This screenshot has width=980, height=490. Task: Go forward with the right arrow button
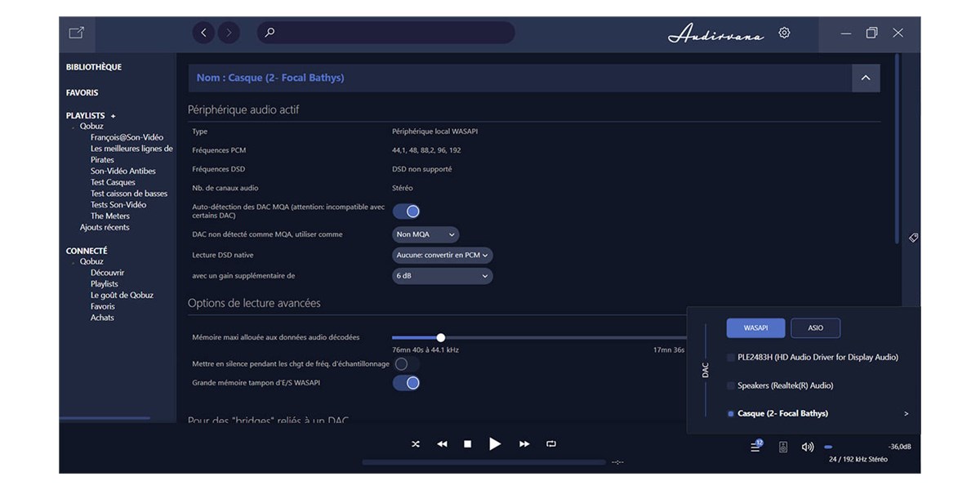[229, 33]
